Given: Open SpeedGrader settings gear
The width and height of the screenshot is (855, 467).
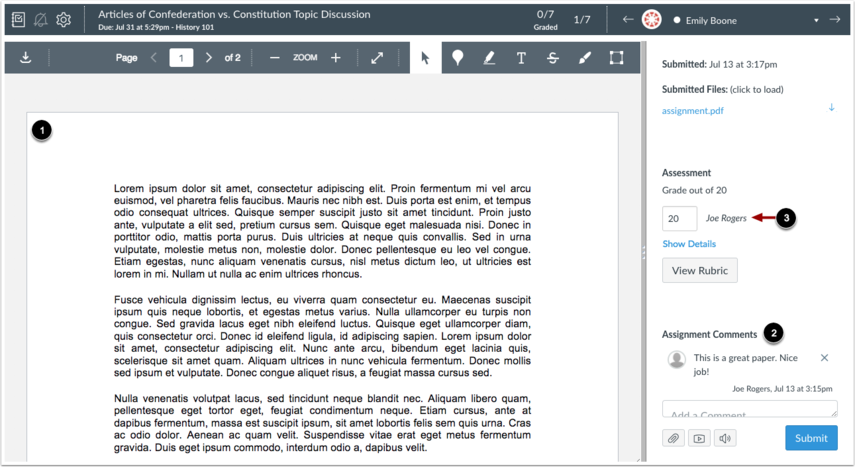Looking at the screenshot, I should point(64,20).
